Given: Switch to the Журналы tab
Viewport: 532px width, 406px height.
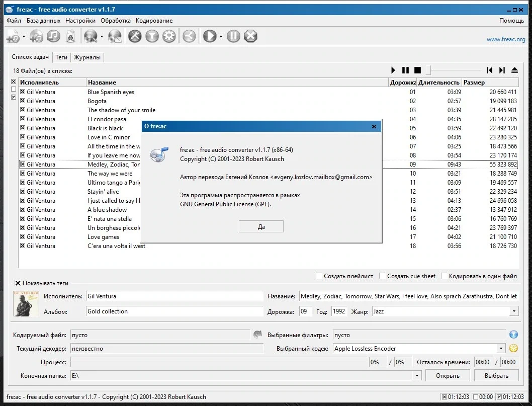Looking at the screenshot, I should pyautogui.click(x=87, y=57).
